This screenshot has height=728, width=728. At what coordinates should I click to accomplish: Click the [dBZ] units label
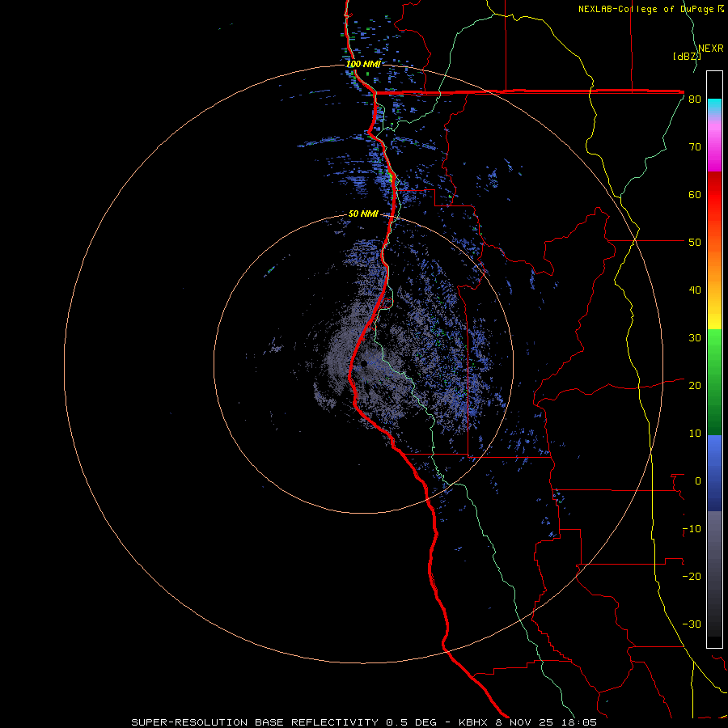click(687, 56)
